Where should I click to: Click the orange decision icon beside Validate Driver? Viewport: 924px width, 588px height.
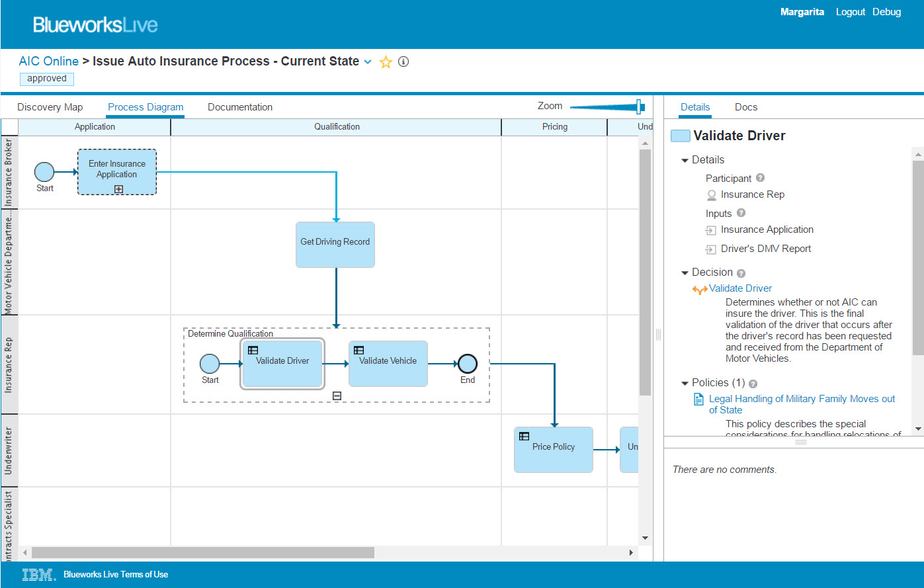700,290
